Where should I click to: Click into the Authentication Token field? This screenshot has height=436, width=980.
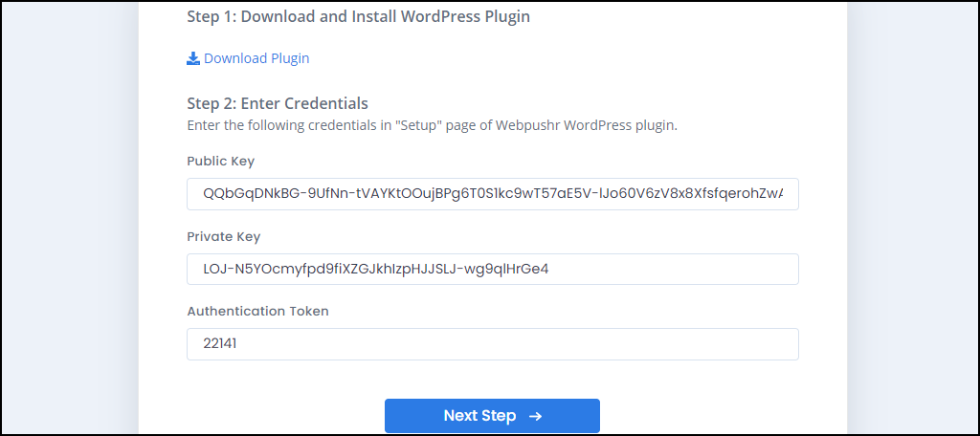point(493,344)
